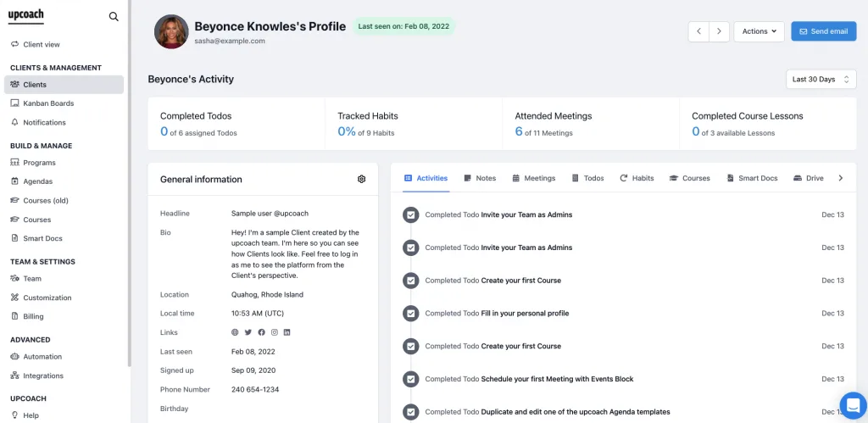Open the chat support bubble
Image resolution: width=868 pixels, height=423 pixels.
[x=851, y=404]
